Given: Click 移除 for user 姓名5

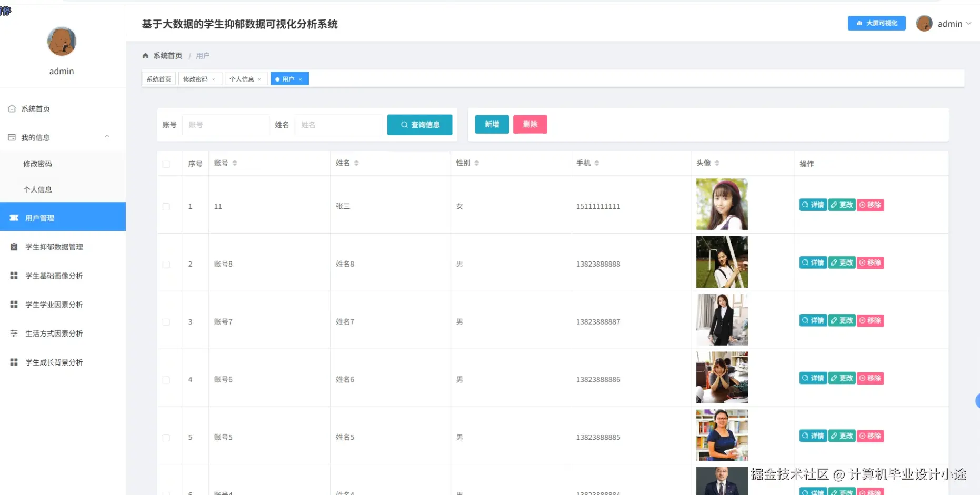Looking at the screenshot, I should [x=871, y=436].
